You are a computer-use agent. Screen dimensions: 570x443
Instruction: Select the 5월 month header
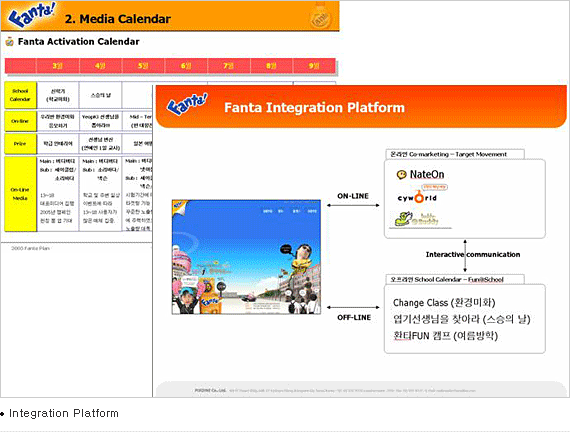coord(143,66)
